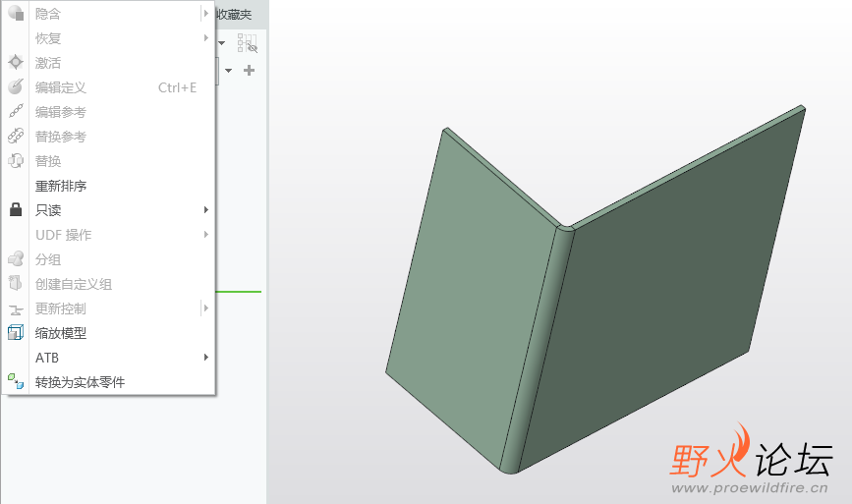Select the rounded bend surface of the sheet-metal model
The width and height of the screenshot is (852, 504).
click(537, 351)
